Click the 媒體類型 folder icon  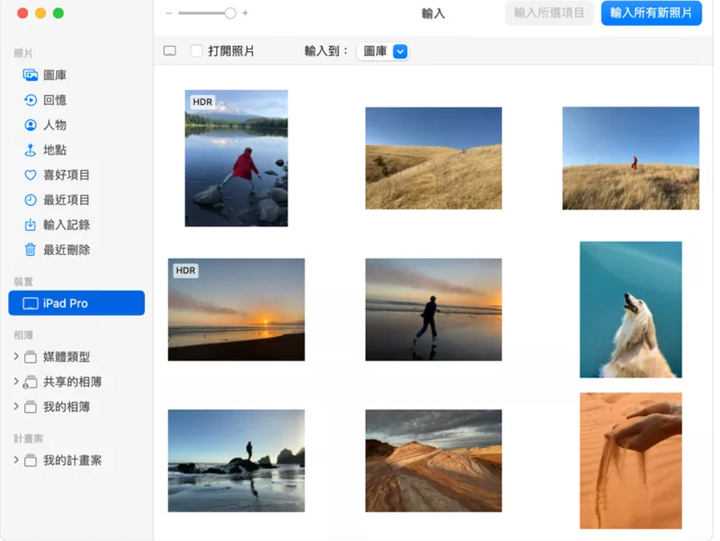point(30,357)
